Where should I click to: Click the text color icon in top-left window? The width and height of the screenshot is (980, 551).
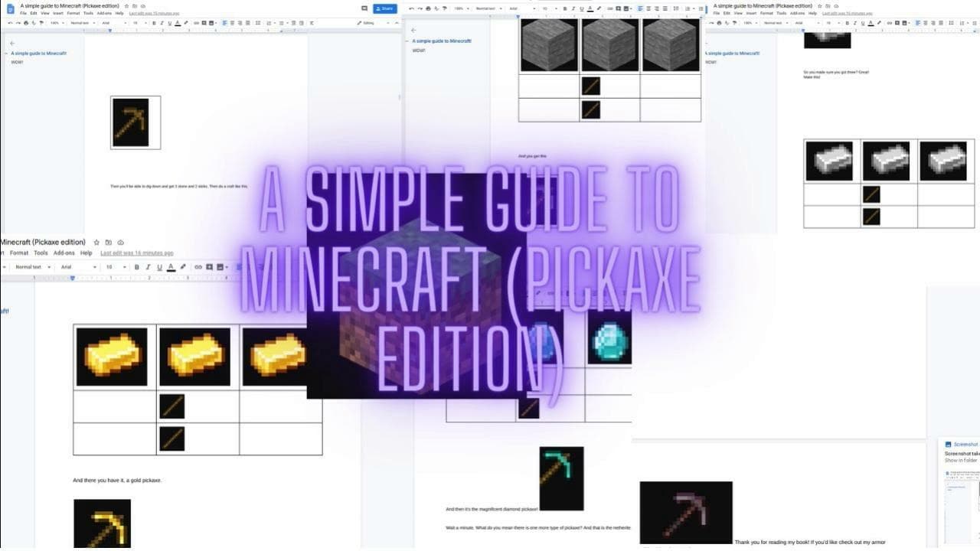pos(178,23)
